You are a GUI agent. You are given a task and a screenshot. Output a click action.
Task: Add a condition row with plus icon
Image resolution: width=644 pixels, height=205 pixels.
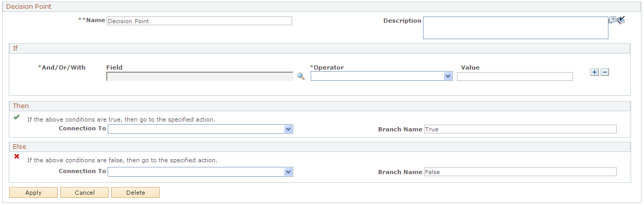coord(595,72)
